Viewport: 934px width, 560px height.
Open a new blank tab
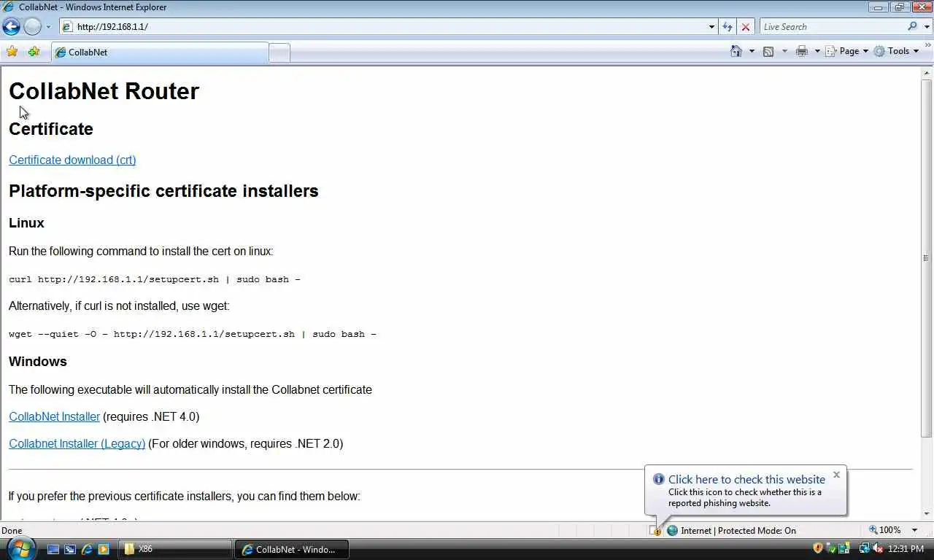click(x=279, y=52)
